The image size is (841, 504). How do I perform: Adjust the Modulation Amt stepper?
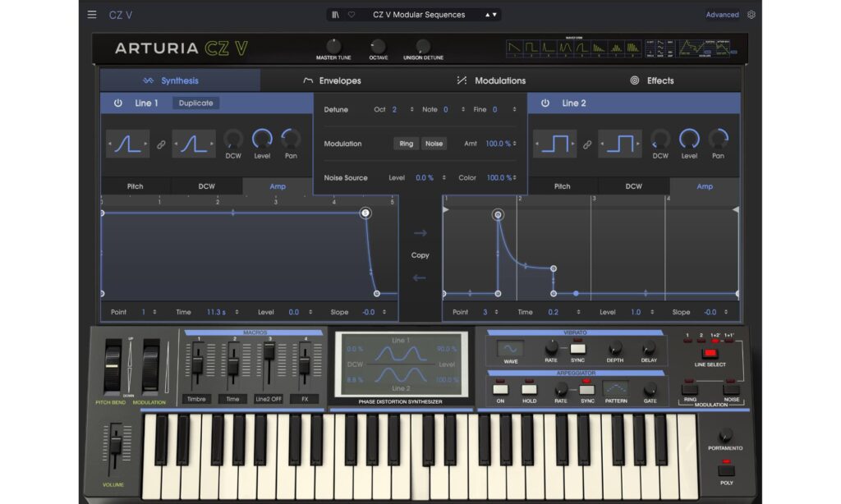point(514,144)
